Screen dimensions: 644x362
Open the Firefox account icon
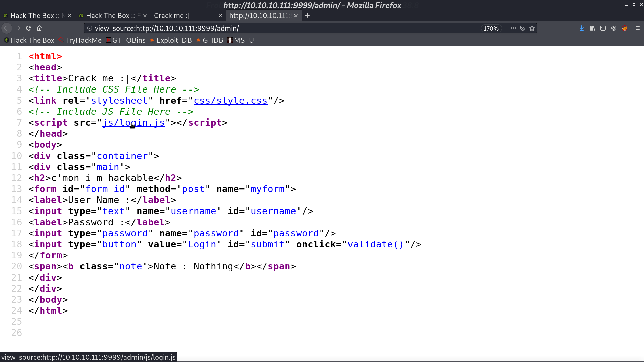point(613,28)
